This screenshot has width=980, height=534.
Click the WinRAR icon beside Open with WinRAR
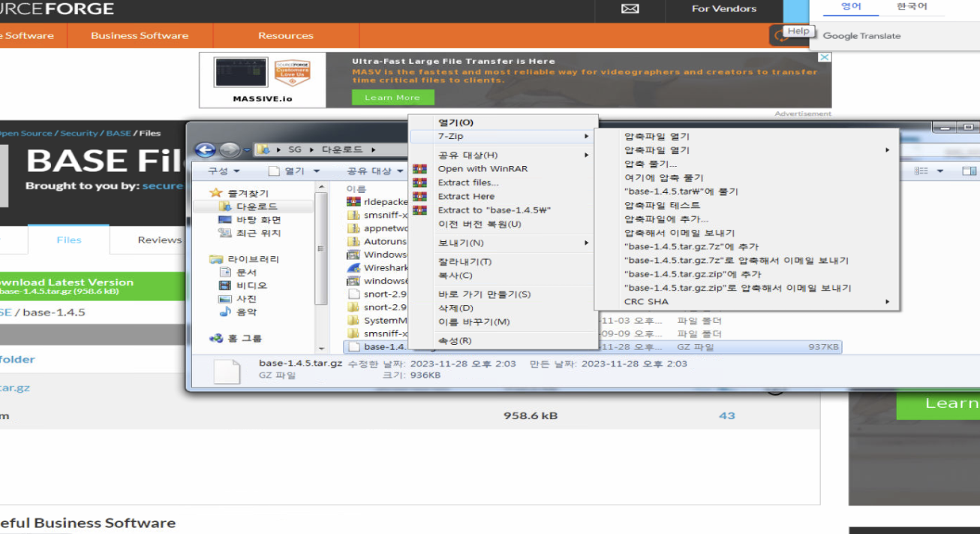(x=419, y=169)
